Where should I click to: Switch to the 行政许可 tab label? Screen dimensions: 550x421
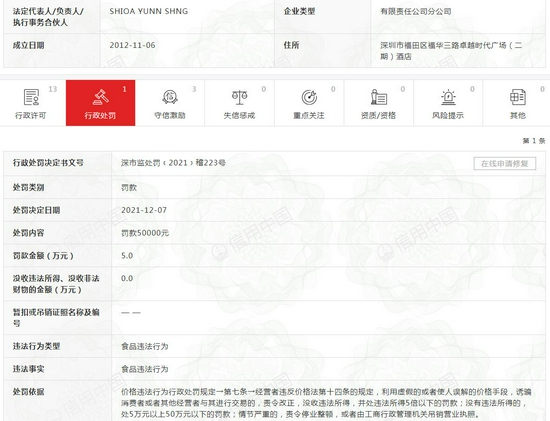click(x=31, y=115)
